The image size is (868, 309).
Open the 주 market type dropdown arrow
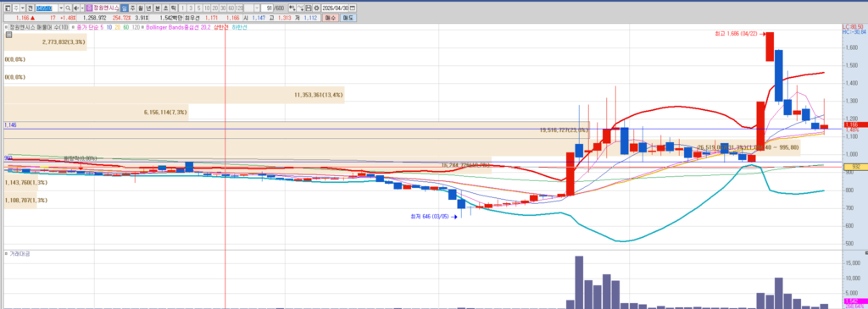23,8
